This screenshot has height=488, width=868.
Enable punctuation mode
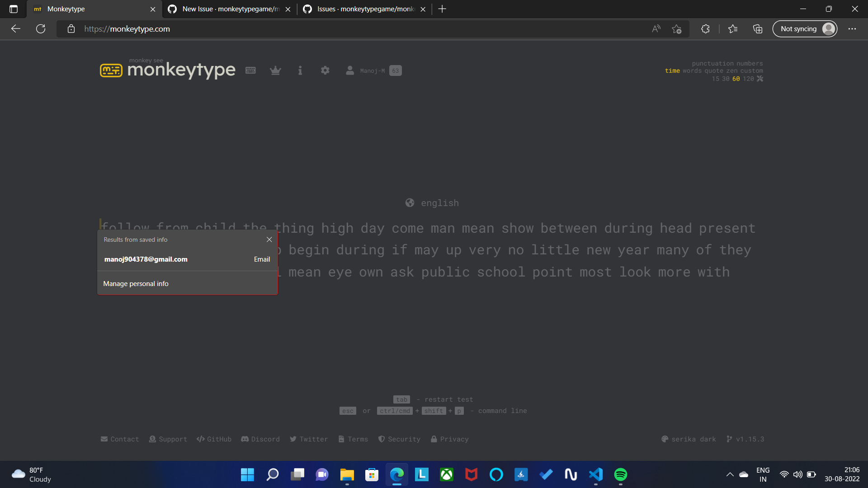[x=712, y=63]
